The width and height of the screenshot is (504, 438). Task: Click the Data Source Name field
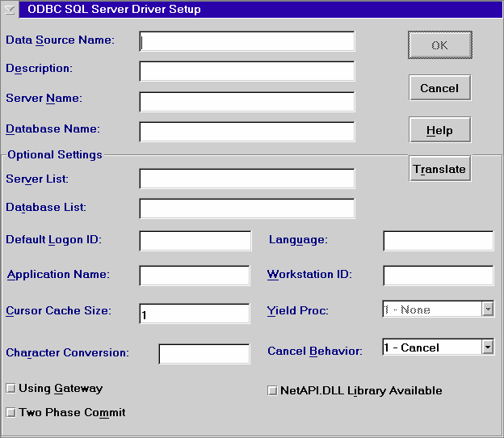247,41
